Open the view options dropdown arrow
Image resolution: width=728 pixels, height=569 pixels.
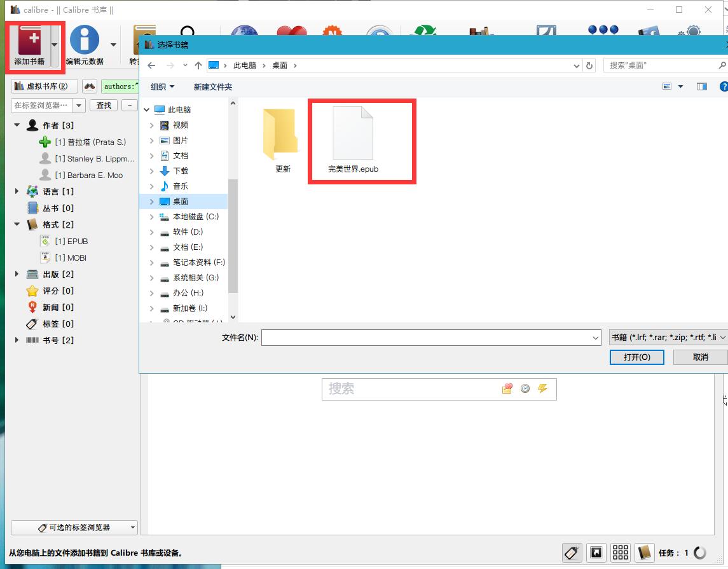tap(681, 86)
